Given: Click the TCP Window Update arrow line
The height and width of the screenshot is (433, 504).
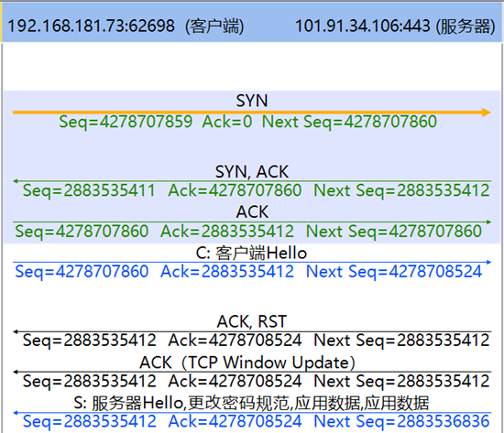Looking at the screenshot, I should (252, 372).
